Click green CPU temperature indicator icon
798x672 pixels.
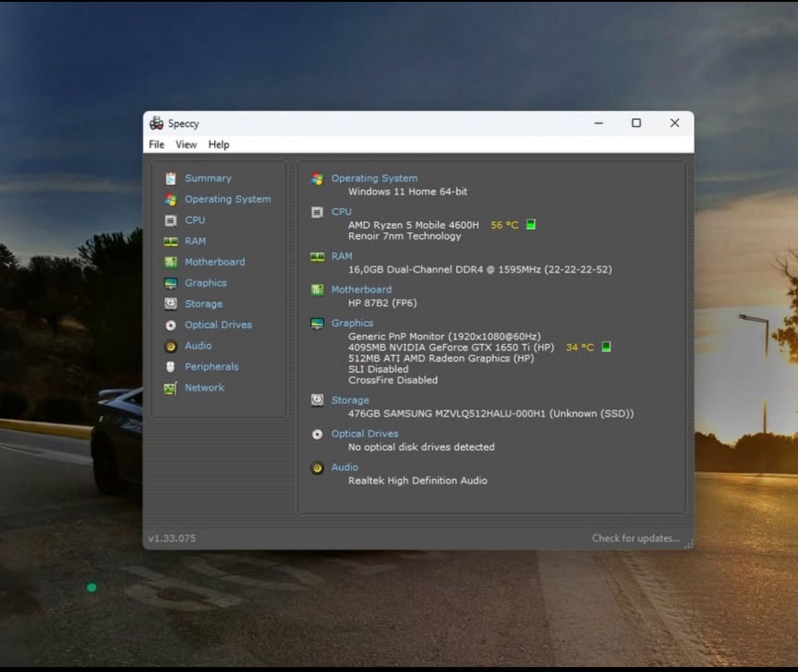pyautogui.click(x=531, y=225)
